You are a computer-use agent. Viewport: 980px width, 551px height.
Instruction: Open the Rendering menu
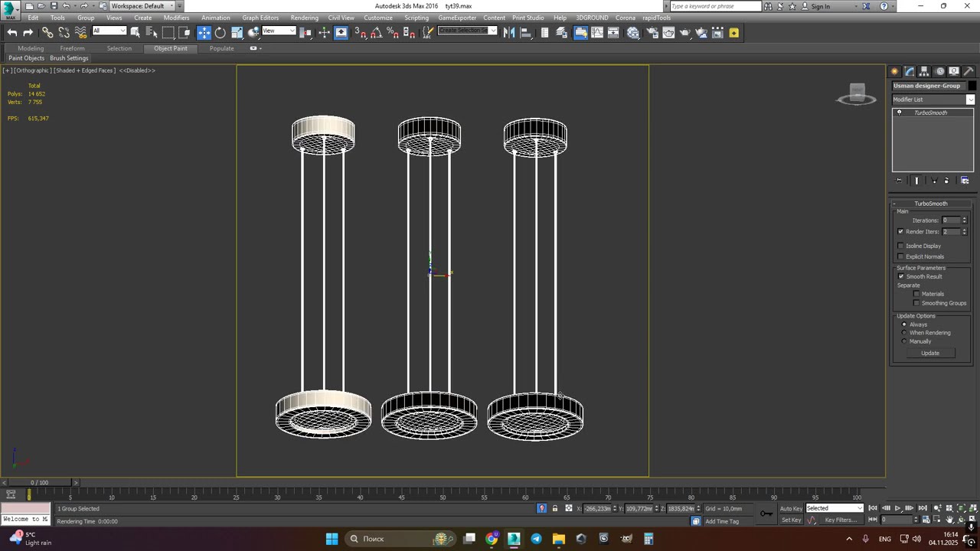tap(305, 18)
